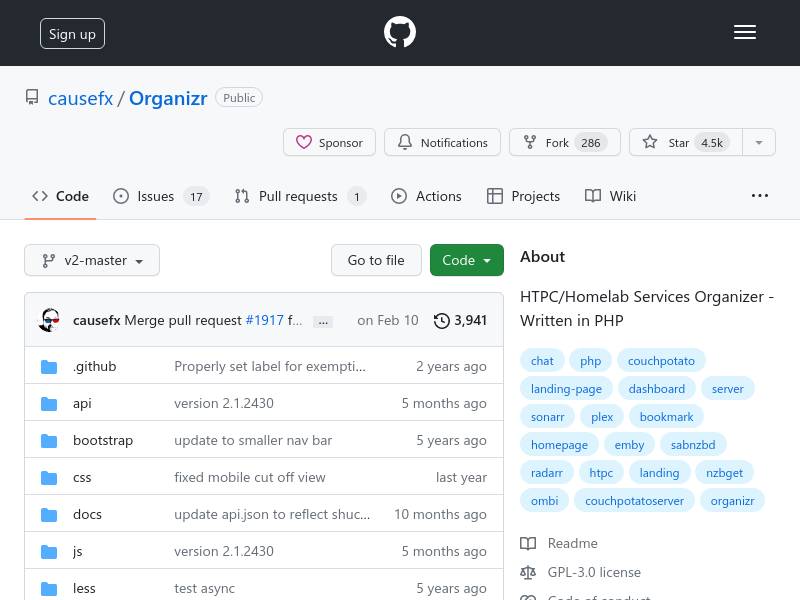Click the less folder icon
The height and width of the screenshot is (600, 800).
(x=49, y=588)
